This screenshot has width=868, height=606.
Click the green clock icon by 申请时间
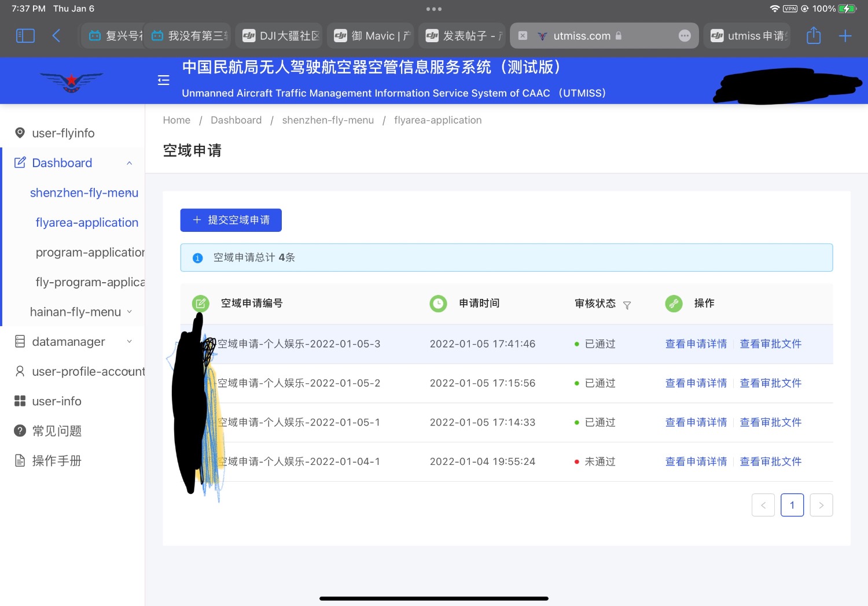pos(438,303)
